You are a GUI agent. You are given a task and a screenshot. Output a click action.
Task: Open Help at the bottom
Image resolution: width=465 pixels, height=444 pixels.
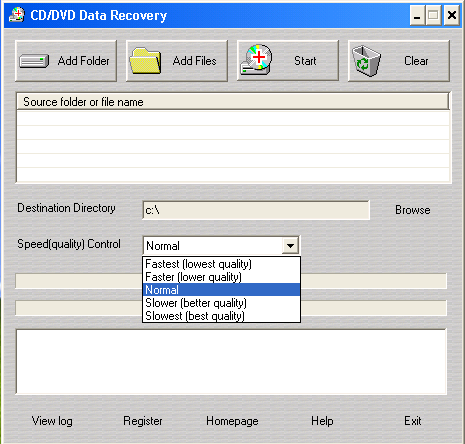(x=322, y=421)
